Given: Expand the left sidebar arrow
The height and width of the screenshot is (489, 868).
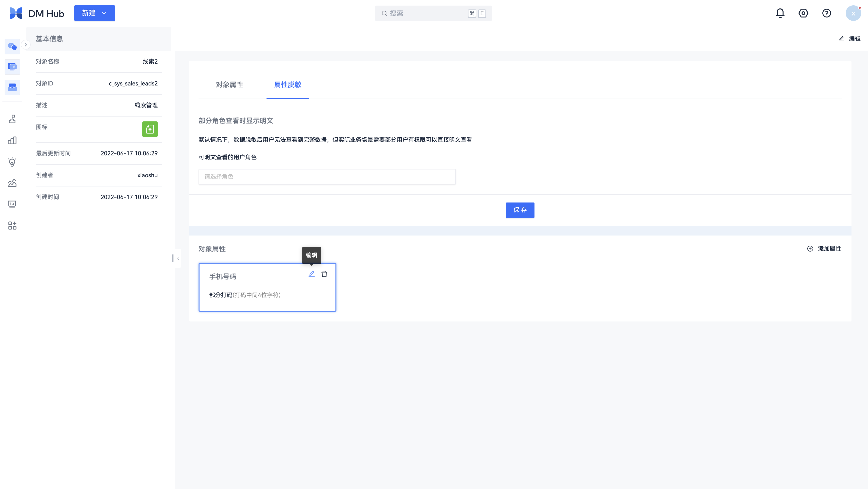Looking at the screenshot, I should click(26, 44).
